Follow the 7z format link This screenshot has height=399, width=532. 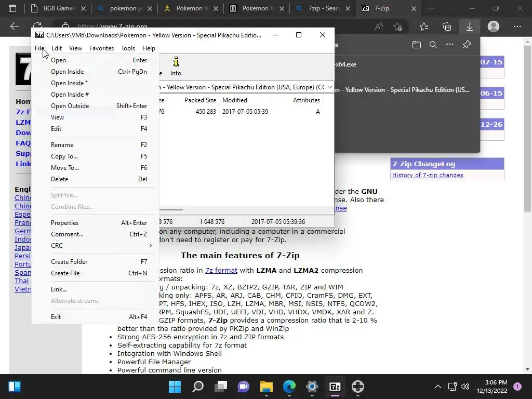[221, 270]
